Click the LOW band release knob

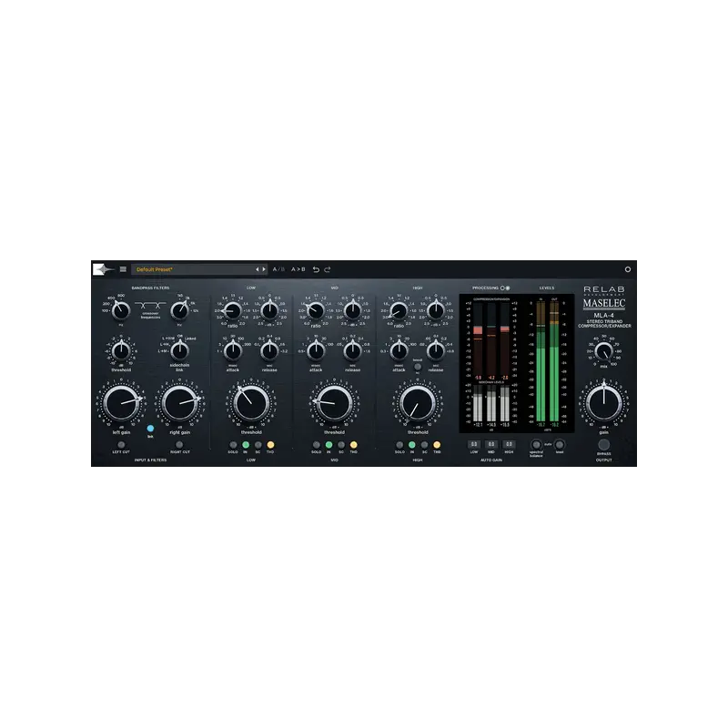269,351
